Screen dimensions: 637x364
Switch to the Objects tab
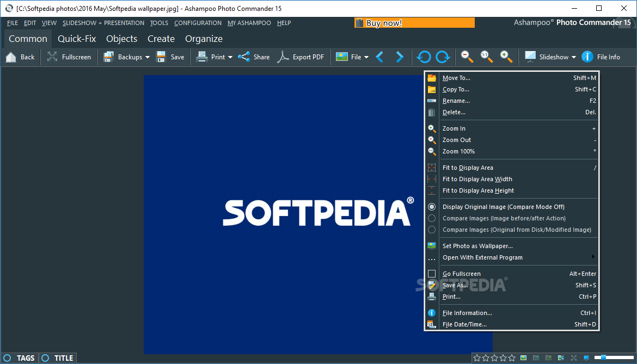click(x=121, y=39)
